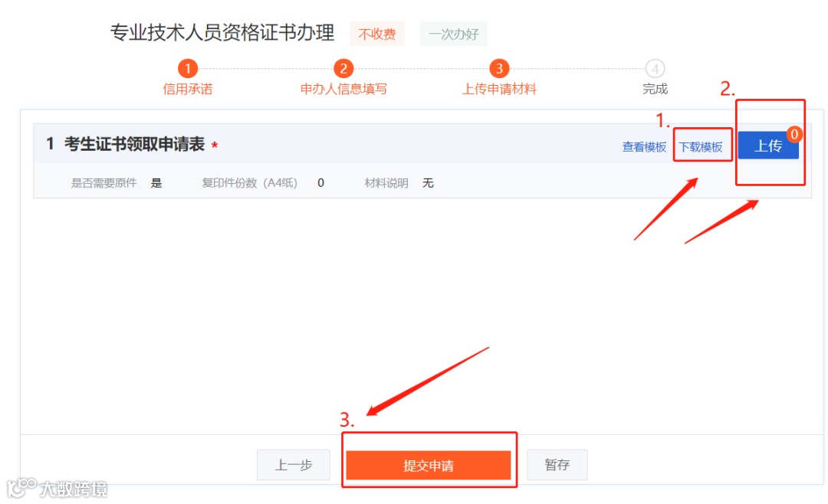Click the orange upload count badge 0
The image size is (828, 504).
(x=794, y=135)
